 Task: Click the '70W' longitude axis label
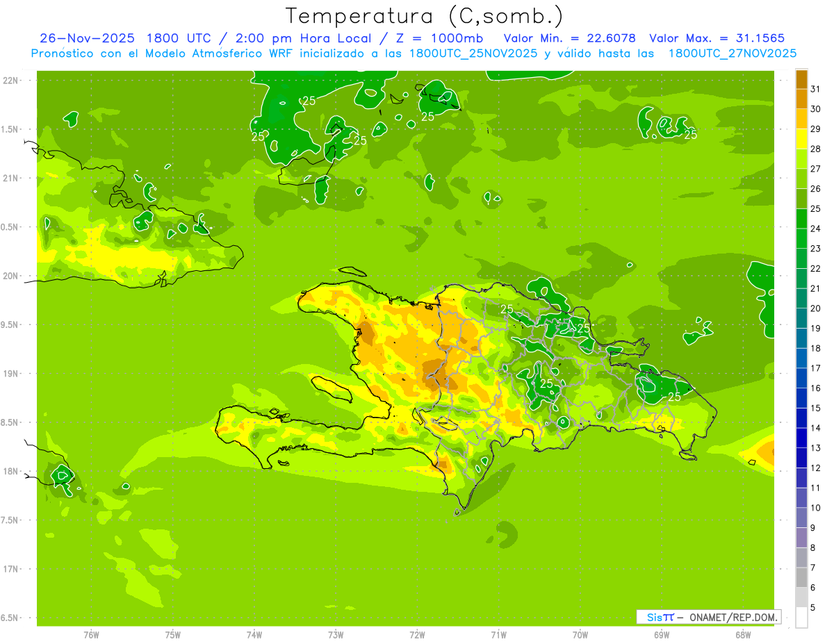point(580,635)
